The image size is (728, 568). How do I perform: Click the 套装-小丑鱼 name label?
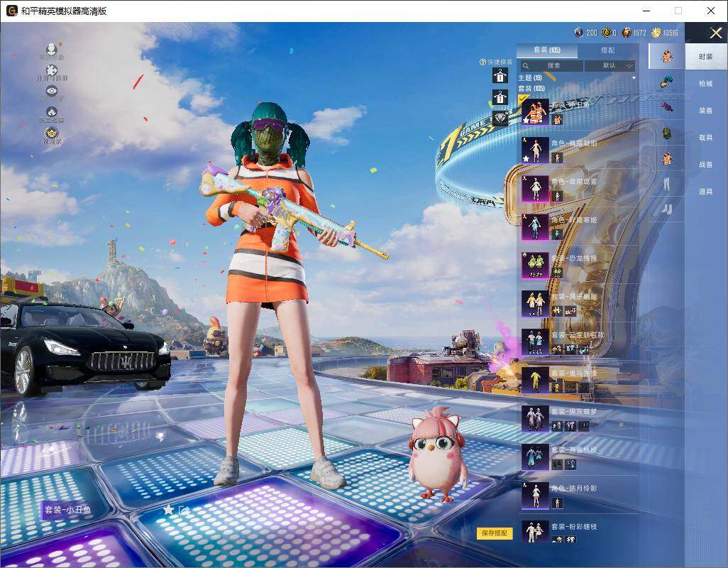coord(68,510)
